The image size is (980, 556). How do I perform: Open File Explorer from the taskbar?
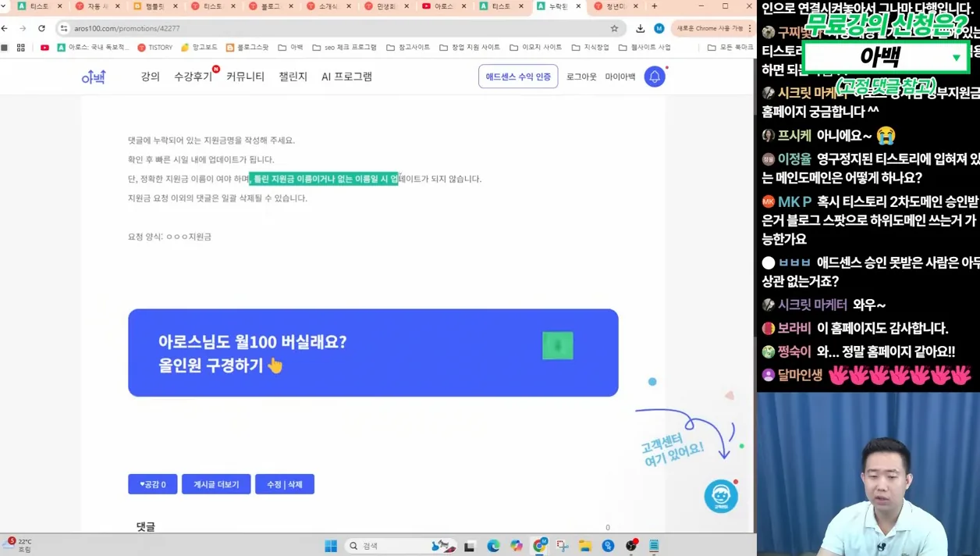(x=585, y=546)
